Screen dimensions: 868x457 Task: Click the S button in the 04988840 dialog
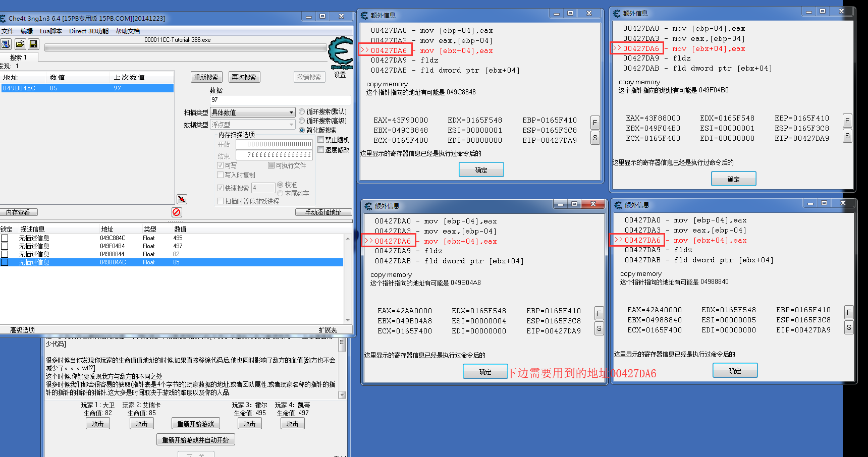tap(849, 327)
